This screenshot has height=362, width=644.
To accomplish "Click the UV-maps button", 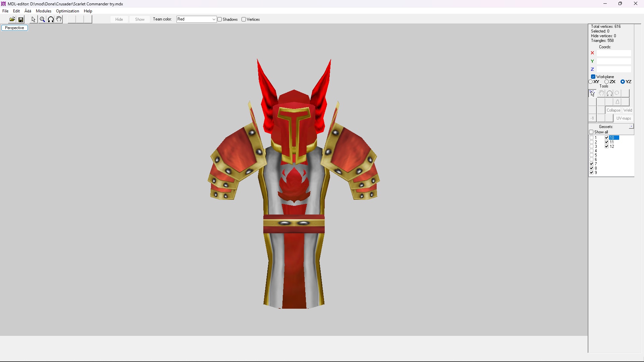I will pyautogui.click(x=624, y=118).
